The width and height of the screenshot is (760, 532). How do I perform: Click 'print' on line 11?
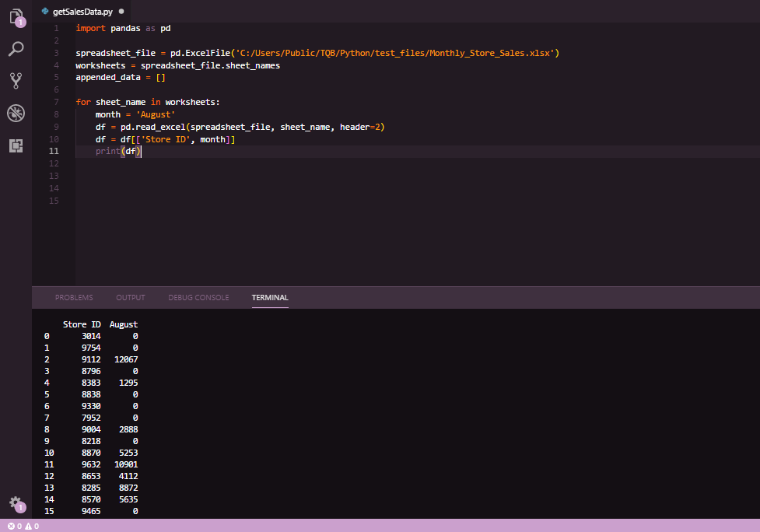pos(107,151)
